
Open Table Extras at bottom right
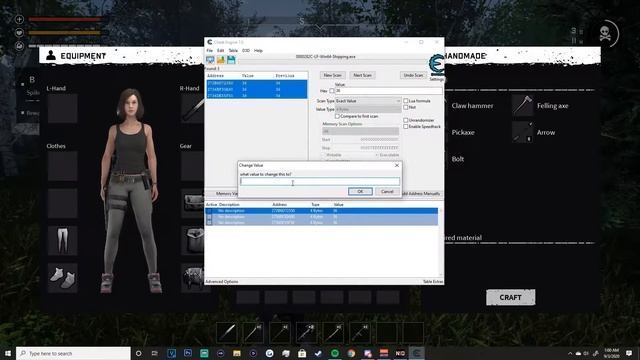[x=433, y=282]
